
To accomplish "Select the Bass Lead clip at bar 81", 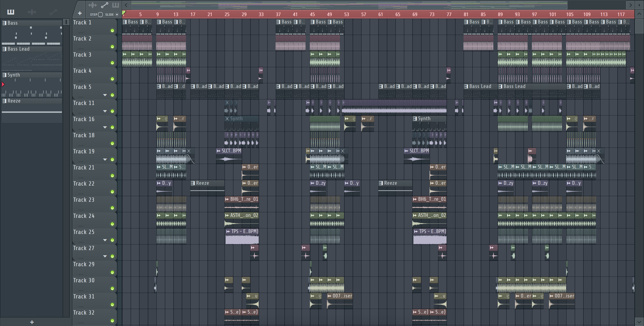I will coord(481,91).
